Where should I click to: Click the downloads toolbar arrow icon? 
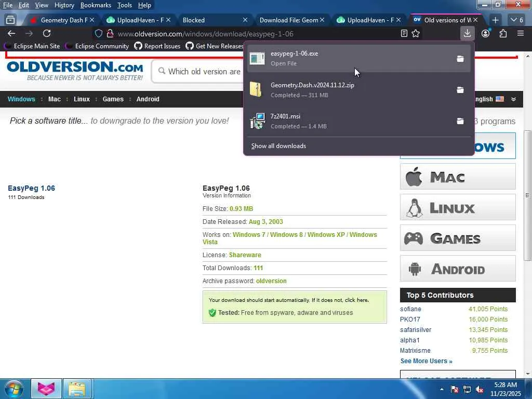(x=467, y=33)
